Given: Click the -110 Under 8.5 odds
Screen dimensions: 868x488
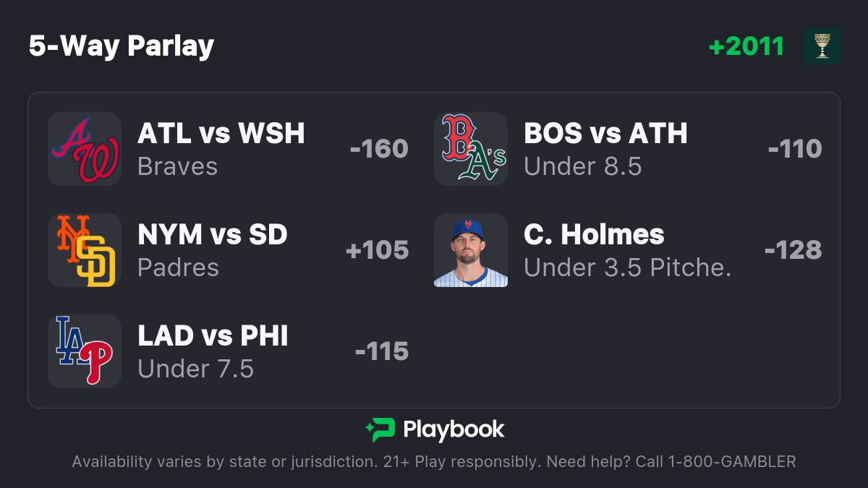Looking at the screenshot, I should (795, 149).
